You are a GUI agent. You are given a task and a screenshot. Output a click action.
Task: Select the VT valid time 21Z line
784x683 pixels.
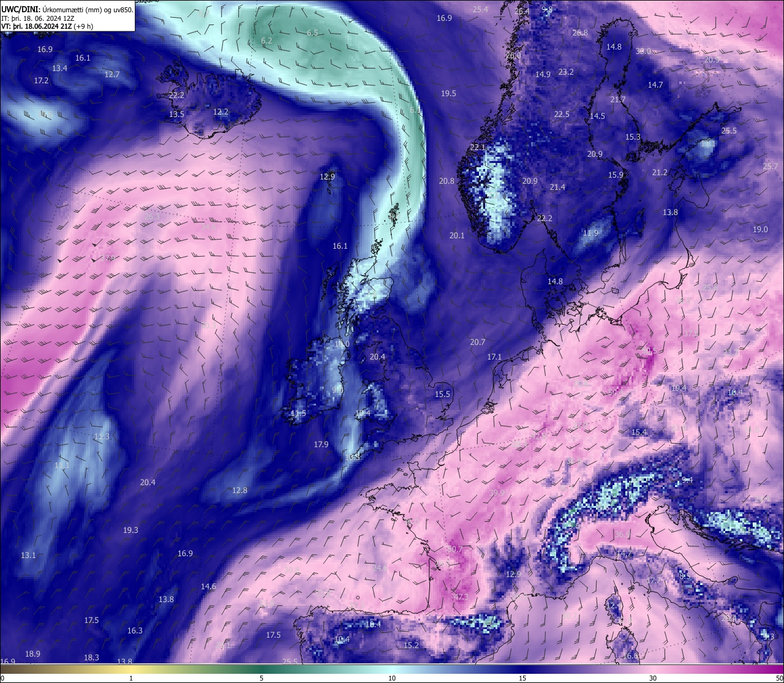tap(47, 26)
